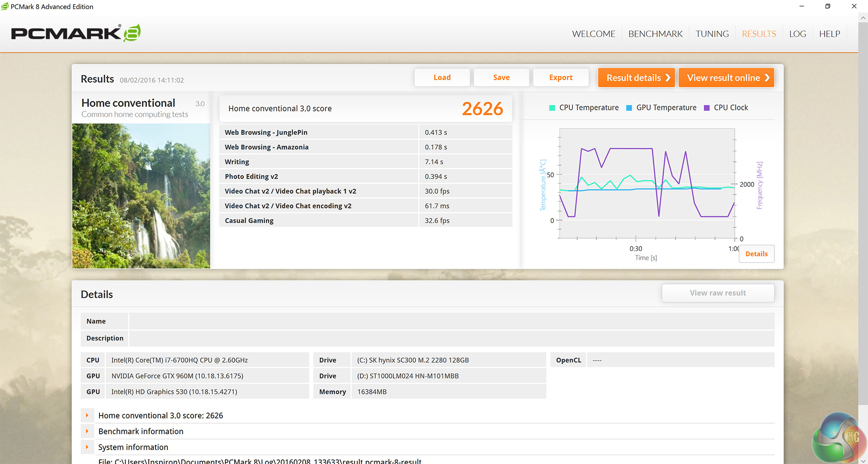Click the waterfall thumbnail image

click(141, 196)
